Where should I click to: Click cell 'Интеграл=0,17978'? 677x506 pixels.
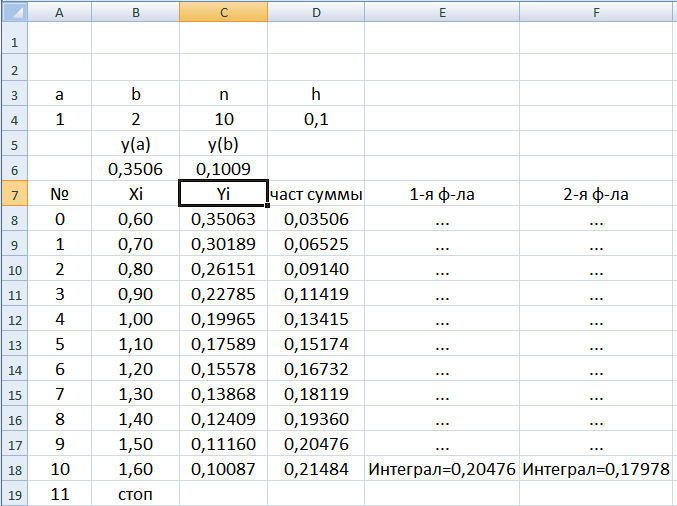(598, 469)
